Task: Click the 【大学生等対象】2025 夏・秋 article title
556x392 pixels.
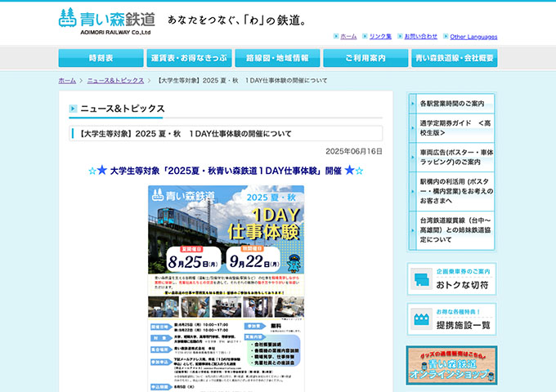Action: (185, 134)
